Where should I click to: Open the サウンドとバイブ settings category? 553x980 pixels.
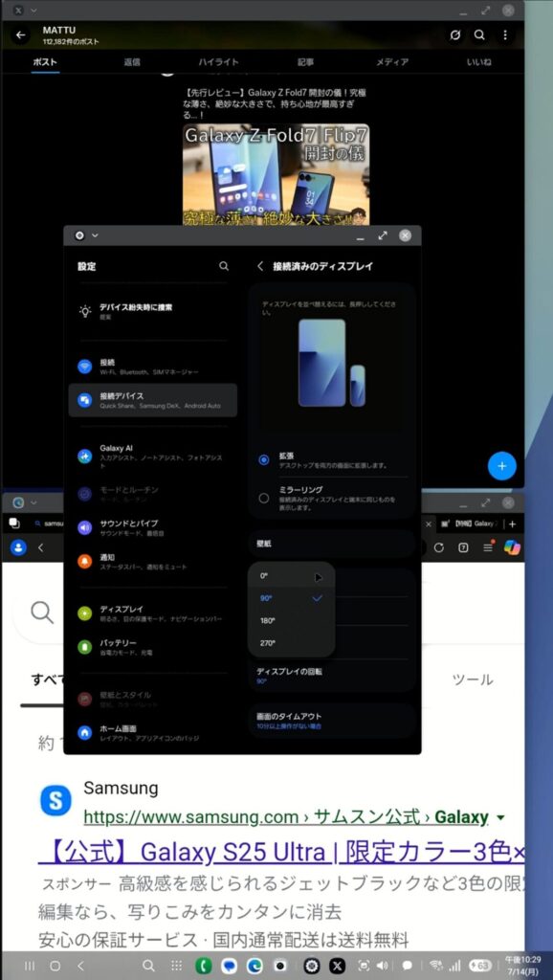[x=152, y=527]
